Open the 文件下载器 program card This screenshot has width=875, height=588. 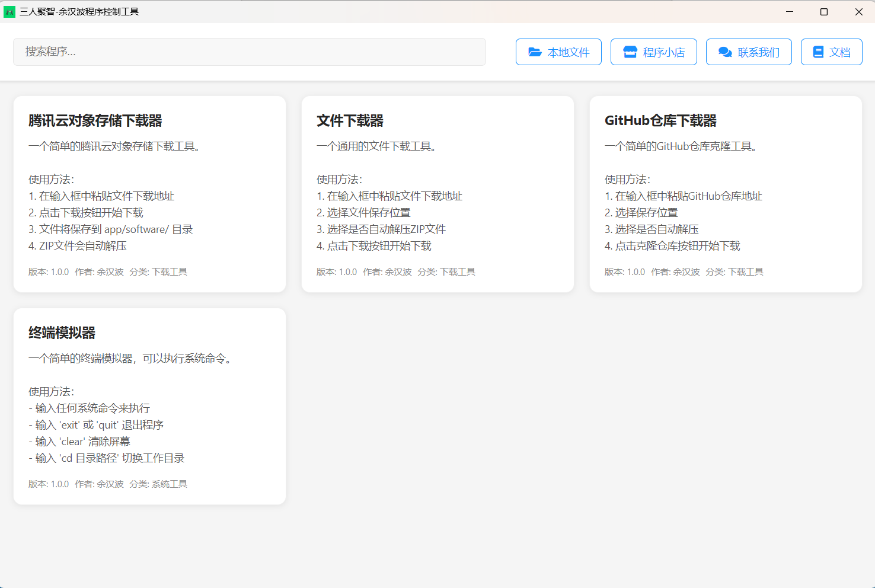point(437,194)
